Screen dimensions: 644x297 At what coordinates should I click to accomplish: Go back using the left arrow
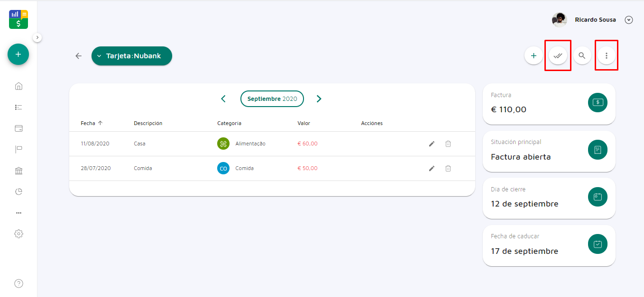[79, 56]
